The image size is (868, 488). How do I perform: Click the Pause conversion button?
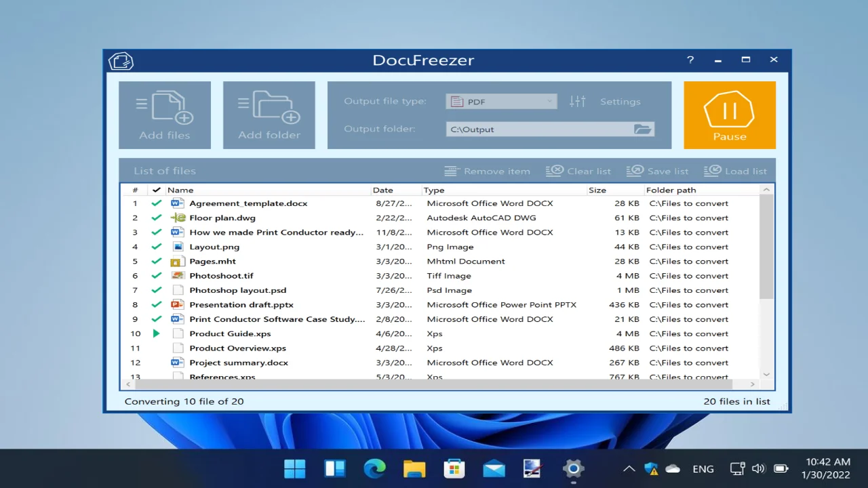pyautogui.click(x=730, y=115)
